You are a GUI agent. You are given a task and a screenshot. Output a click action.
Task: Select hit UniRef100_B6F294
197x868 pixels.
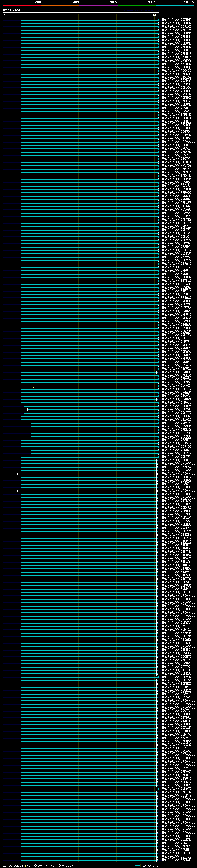coord(177,410)
